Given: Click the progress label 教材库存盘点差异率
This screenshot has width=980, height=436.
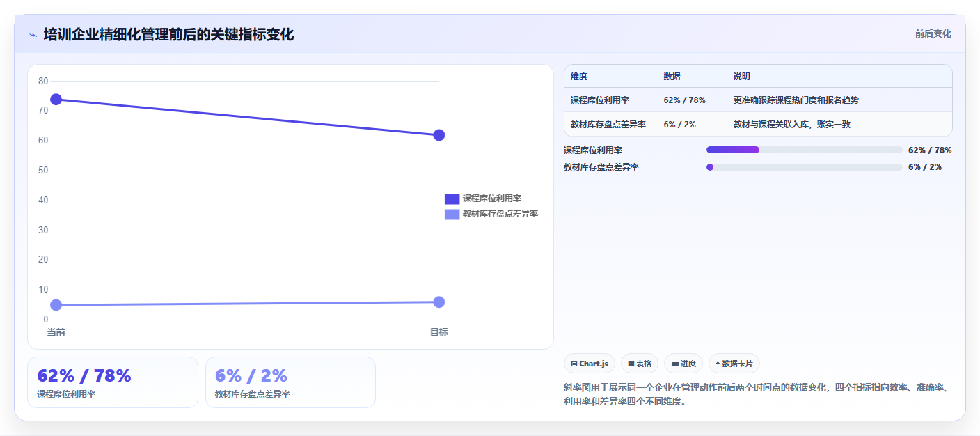Looking at the screenshot, I should 601,167.
